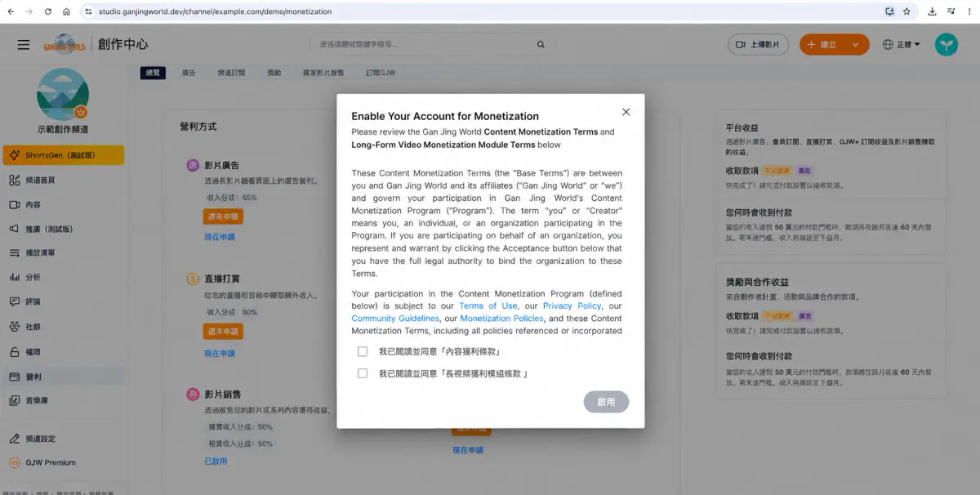Open the 建立 create dropdown
This screenshot has height=495, width=980.
tap(834, 45)
